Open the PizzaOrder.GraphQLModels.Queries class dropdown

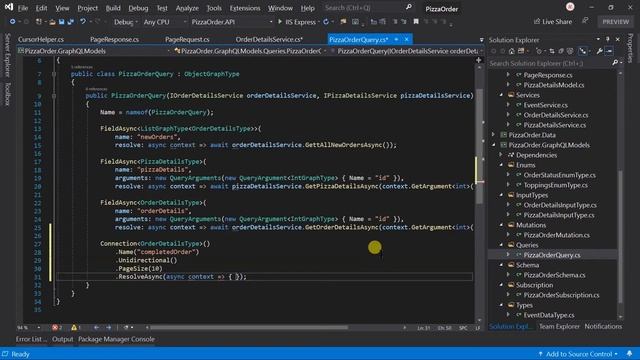click(250, 51)
